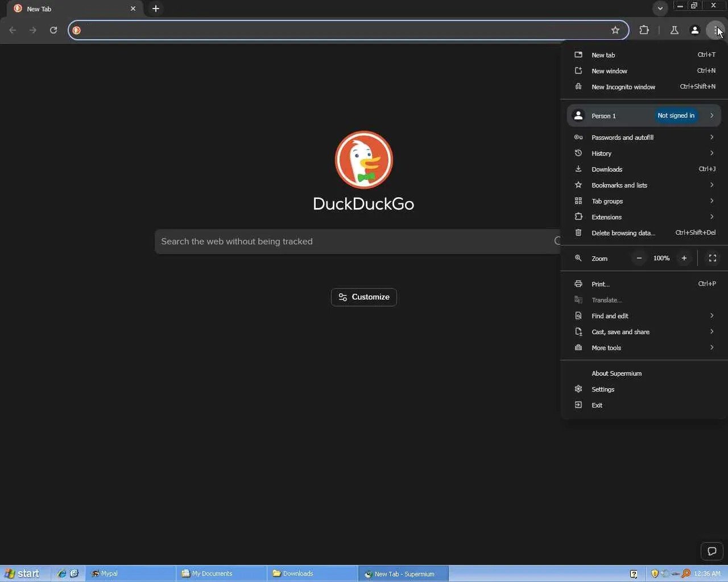The width and height of the screenshot is (728, 582).
Task: Select Delete browsing data
Action: click(x=644, y=233)
